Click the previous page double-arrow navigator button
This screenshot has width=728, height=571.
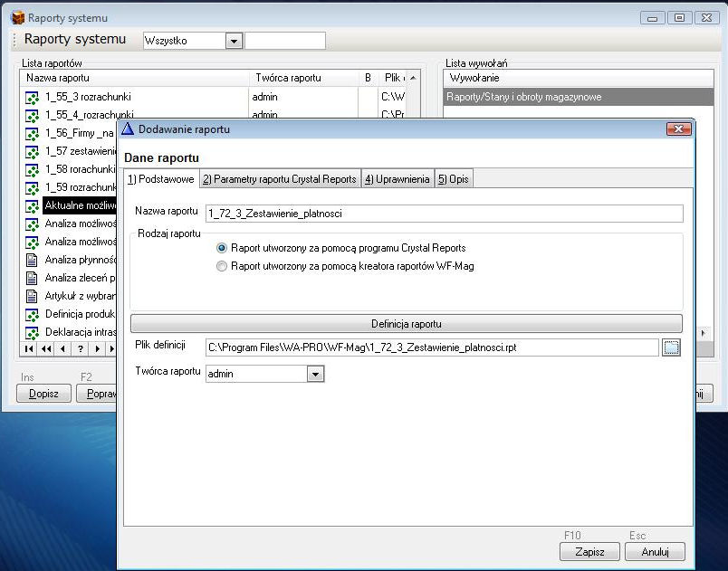click(x=46, y=348)
